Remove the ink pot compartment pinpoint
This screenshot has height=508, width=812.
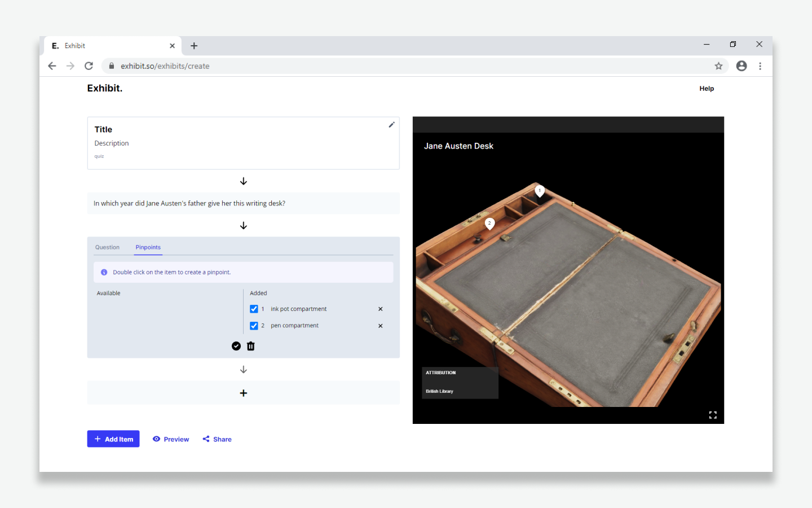pyautogui.click(x=381, y=309)
